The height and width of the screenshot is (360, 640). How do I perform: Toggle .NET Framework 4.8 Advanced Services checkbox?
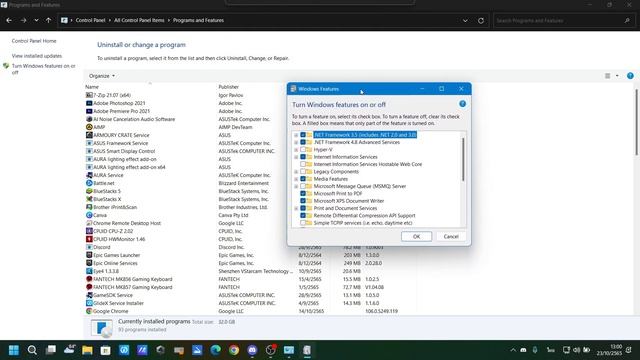point(303,142)
